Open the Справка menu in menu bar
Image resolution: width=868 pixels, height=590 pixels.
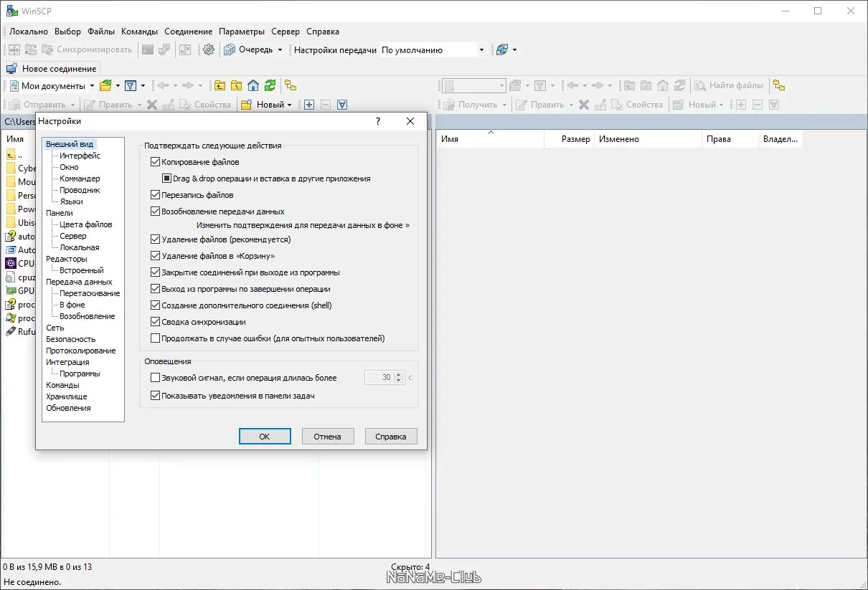coord(323,32)
